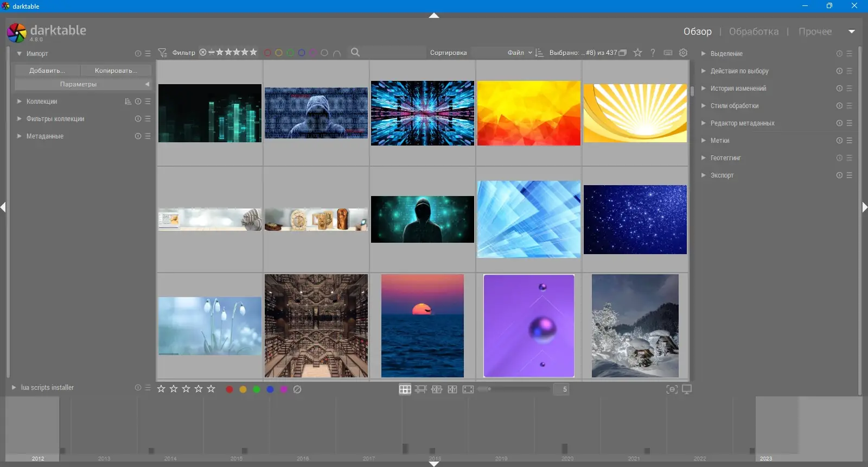This screenshot has height=467, width=868.
Task: Click the darktable logo
Action: tap(17, 33)
